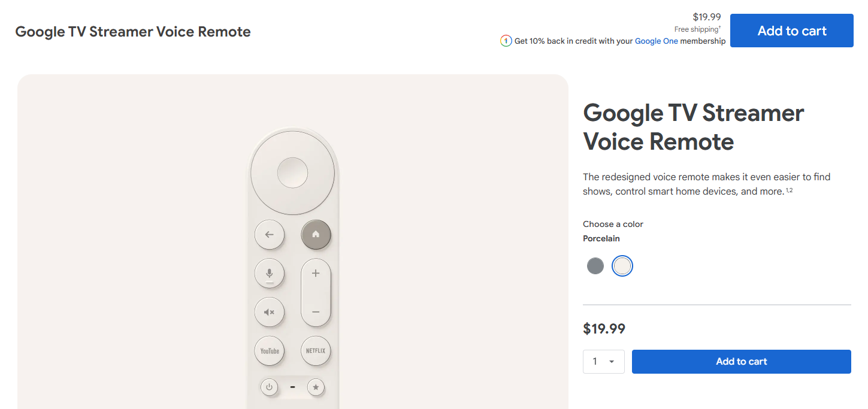868x409 pixels.
Task: Click the round center d-pad button on the remote
Action: (x=292, y=173)
